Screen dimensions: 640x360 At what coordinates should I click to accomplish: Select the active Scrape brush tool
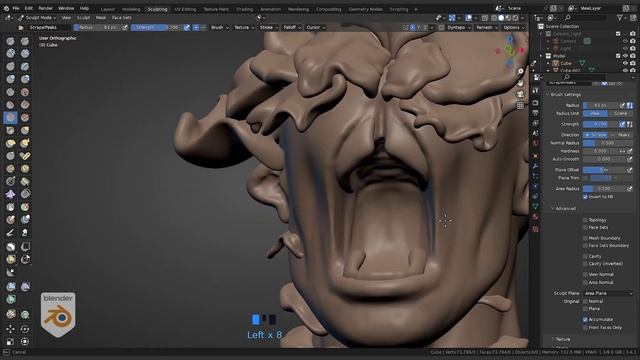click(x=10, y=118)
